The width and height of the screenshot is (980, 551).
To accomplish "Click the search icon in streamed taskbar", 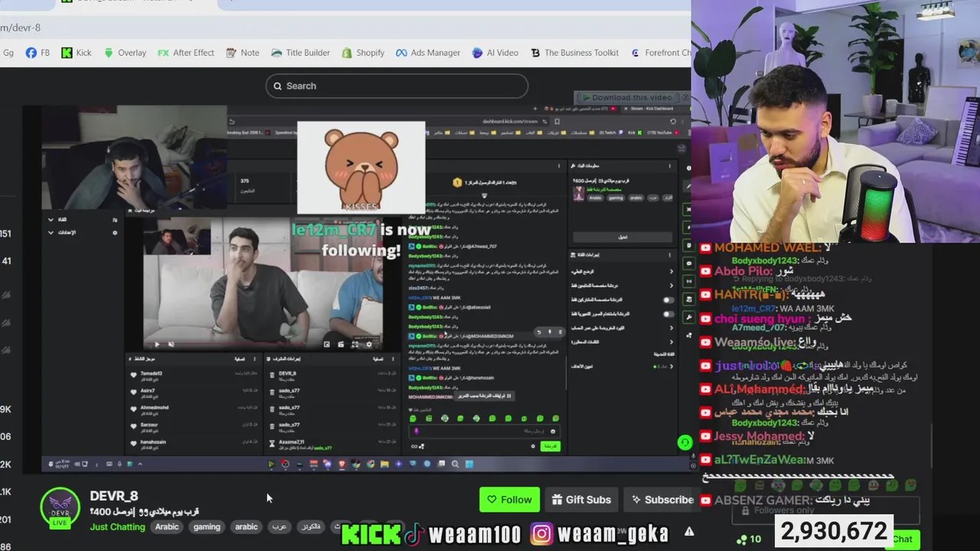I will point(455,464).
